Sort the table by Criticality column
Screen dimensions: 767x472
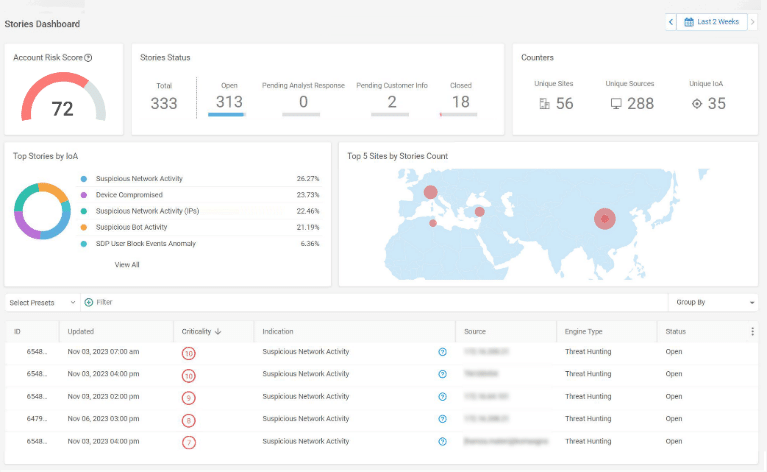click(x=201, y=331)
